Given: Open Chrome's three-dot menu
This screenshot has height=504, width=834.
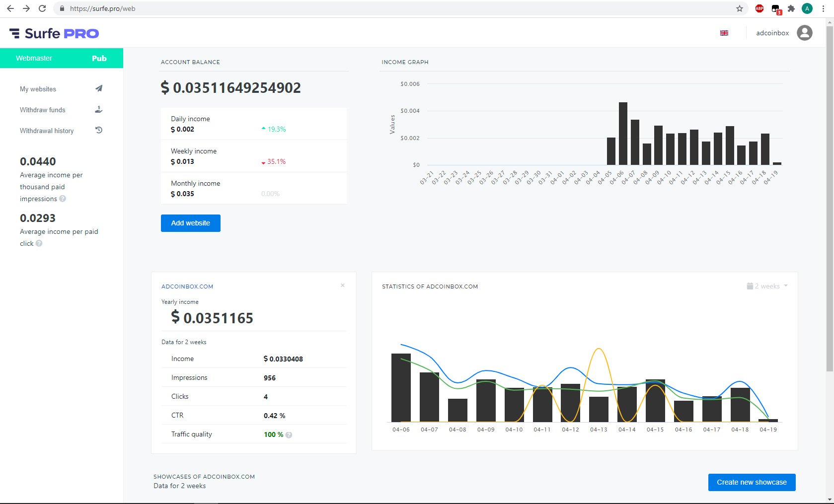Looking at the screenshot, I should tap(823, 8).
